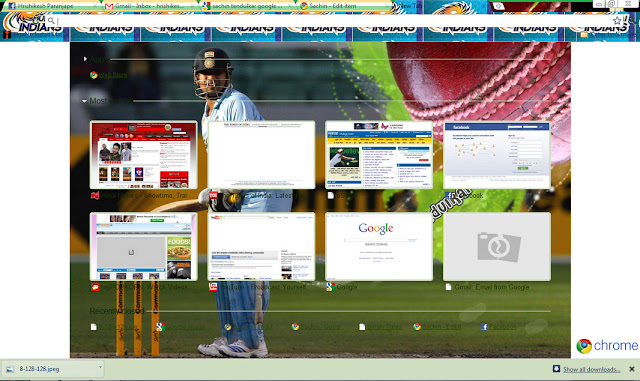
Task: Collapse the Most visited section
Action: (84, 101)
